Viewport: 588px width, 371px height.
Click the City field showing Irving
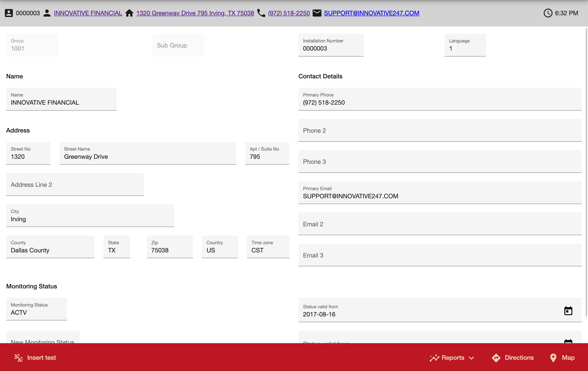point(90,216)
